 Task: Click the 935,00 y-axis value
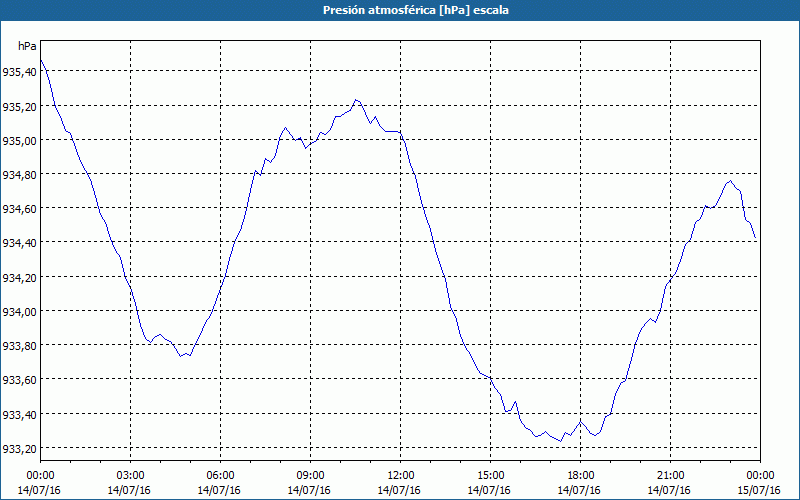(19, 140)
